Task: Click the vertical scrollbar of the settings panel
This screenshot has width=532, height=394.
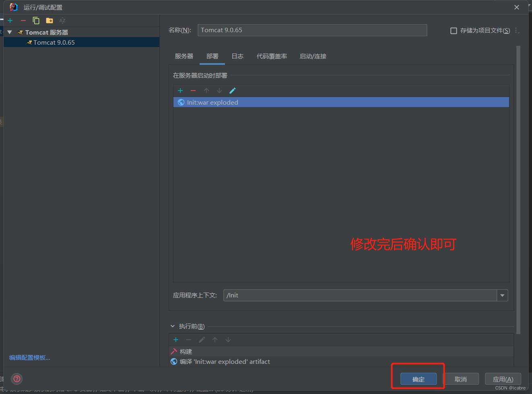Action: (x=518, y=189)
